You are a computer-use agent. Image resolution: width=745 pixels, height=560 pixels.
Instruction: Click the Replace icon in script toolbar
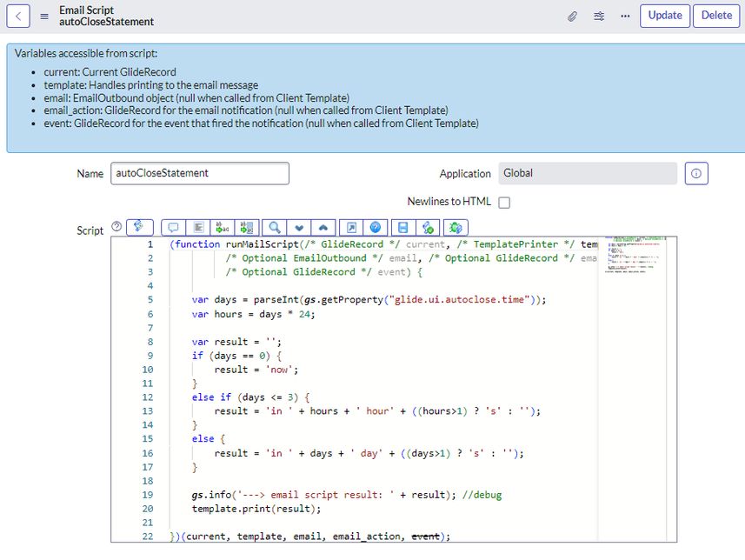click(223, 228)
